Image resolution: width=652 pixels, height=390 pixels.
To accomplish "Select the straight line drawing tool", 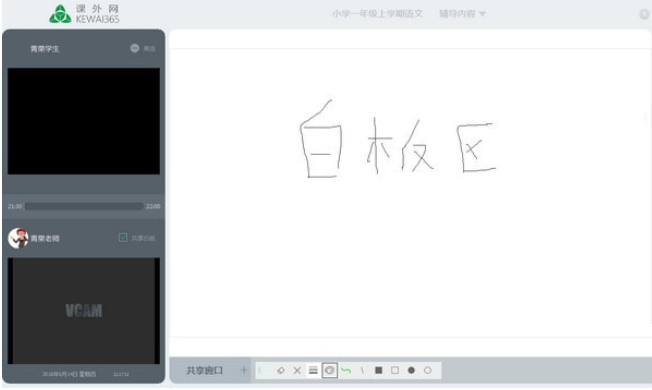I will click(x=362, y=370).
